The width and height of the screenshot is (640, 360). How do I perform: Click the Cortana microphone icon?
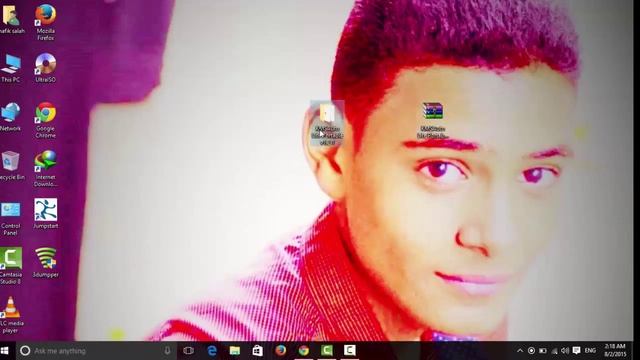click(167, 350)
